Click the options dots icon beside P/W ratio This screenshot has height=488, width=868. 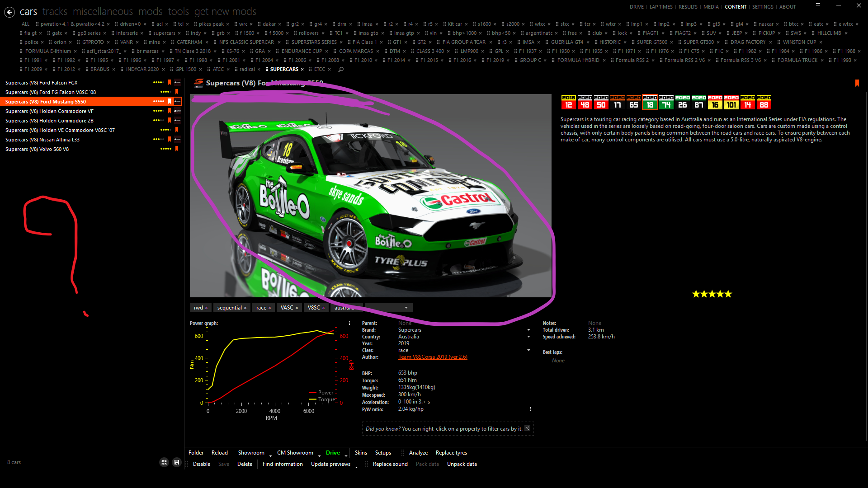(x=530, y=408)
